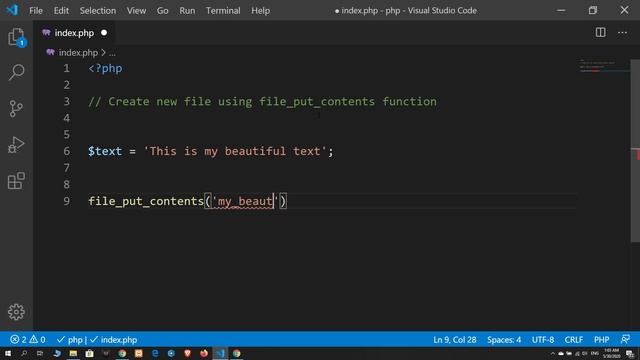Click the feedback icon in status bar
This screenshot has width=640, height=360.
point(625,340)
